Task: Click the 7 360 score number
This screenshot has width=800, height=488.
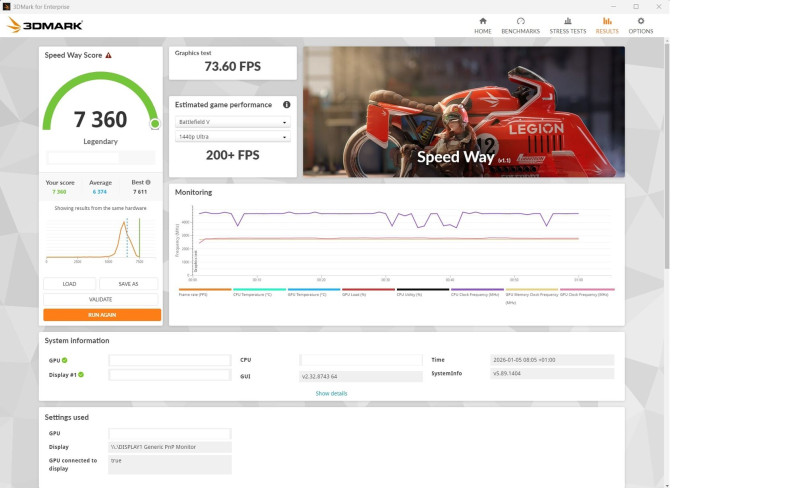Action: (x=101, y=120)
